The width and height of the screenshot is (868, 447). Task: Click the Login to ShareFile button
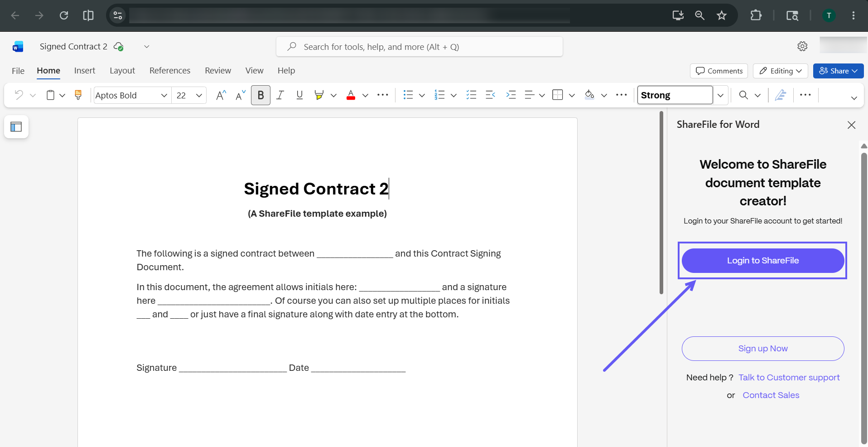point(763,261)
